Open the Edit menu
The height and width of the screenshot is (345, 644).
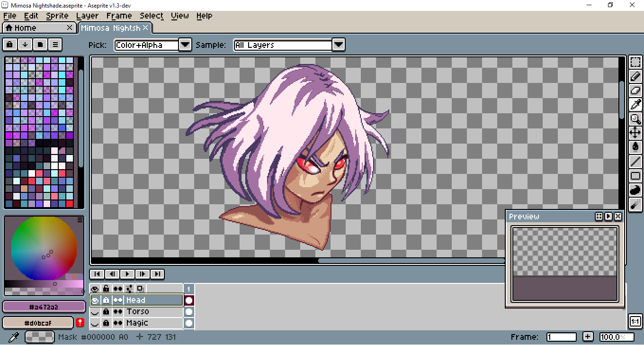[31, 16]
